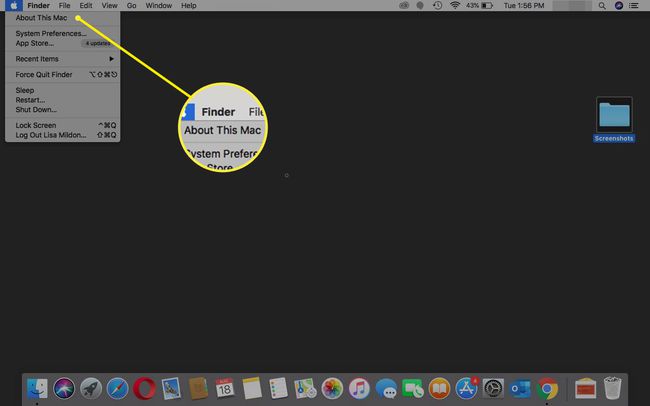Open the Contacts book icon in dock

(x=198, y=389)
